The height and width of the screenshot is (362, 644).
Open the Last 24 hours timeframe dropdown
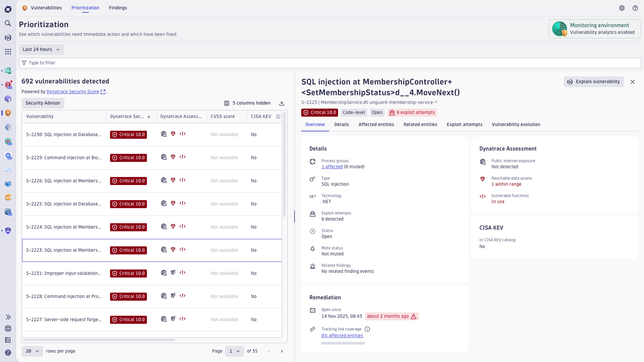coord(41,50)
